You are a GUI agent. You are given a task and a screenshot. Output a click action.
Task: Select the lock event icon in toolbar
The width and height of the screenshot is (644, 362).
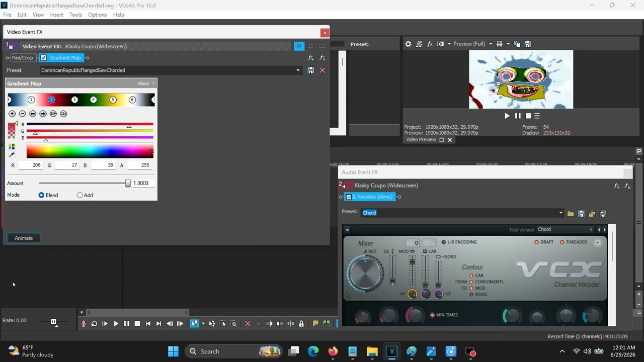coord(301,324)
